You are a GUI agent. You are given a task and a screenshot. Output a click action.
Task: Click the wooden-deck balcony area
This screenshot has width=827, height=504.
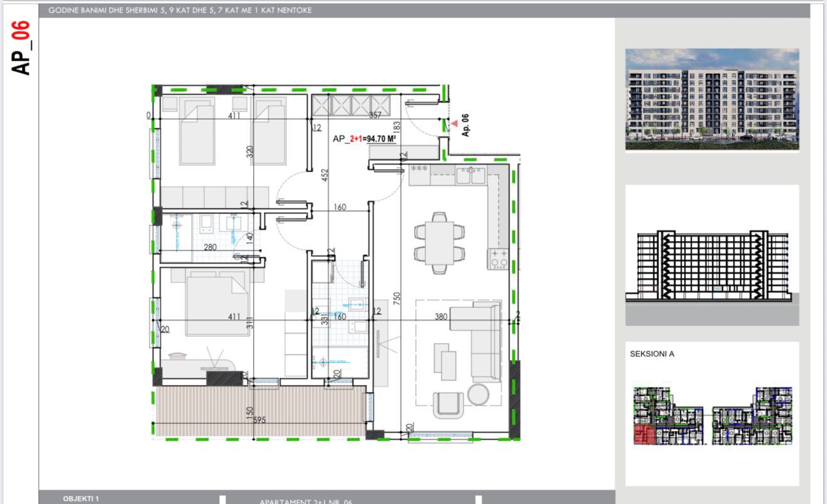pos(260,411)
